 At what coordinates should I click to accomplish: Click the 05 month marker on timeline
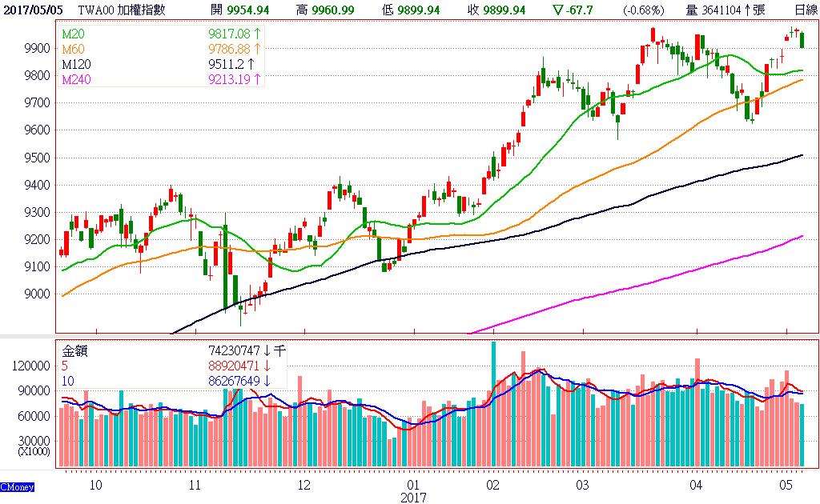[x=786, y=485]
